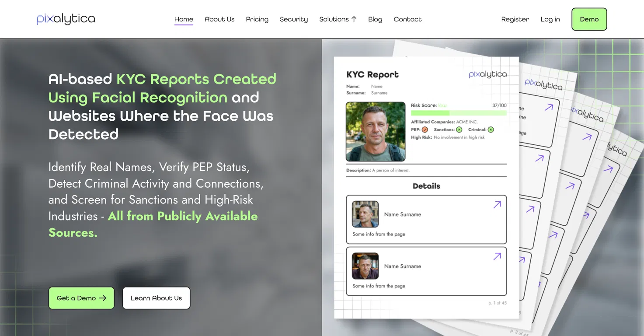Image resolution: width=644 pixels, height=336 pixels.
Task: Click the green Criminal status icon
Action: click(x=491, y=129)
